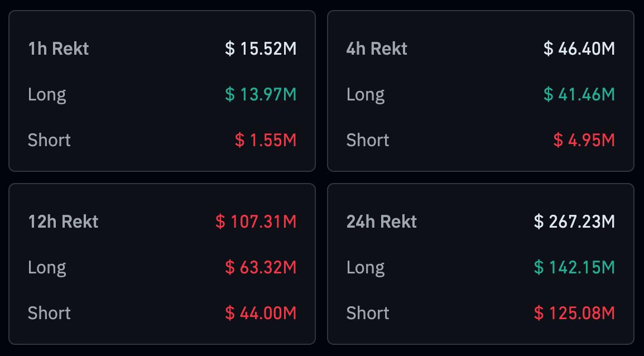Select the 1h Rekt total $15.52M
The width and height of the screenshot is (644, 356).
point(261,49)
